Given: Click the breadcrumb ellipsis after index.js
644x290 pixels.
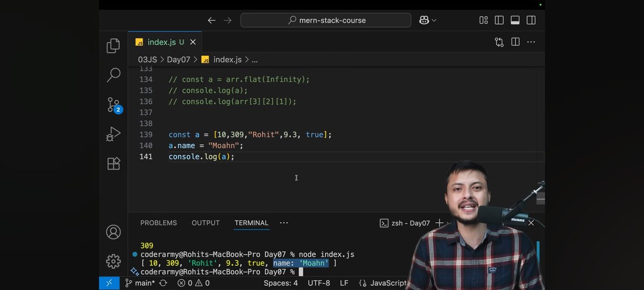Looking at the screenshot, I should point(255,60).
